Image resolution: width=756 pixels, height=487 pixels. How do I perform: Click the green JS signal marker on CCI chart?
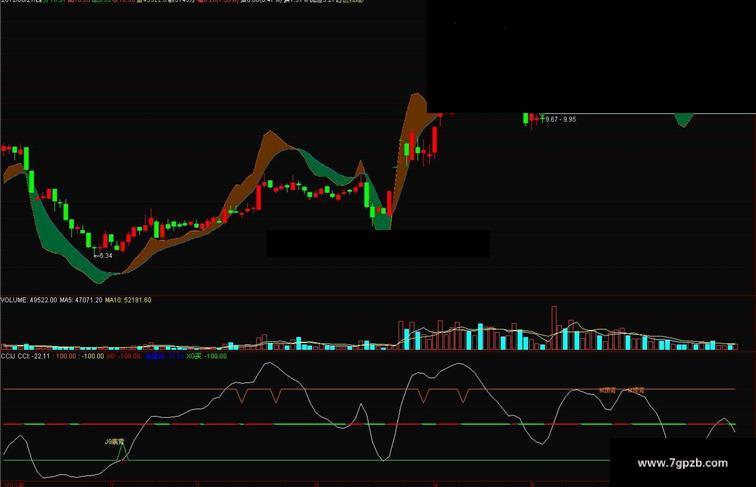click(x=116, y=441)
